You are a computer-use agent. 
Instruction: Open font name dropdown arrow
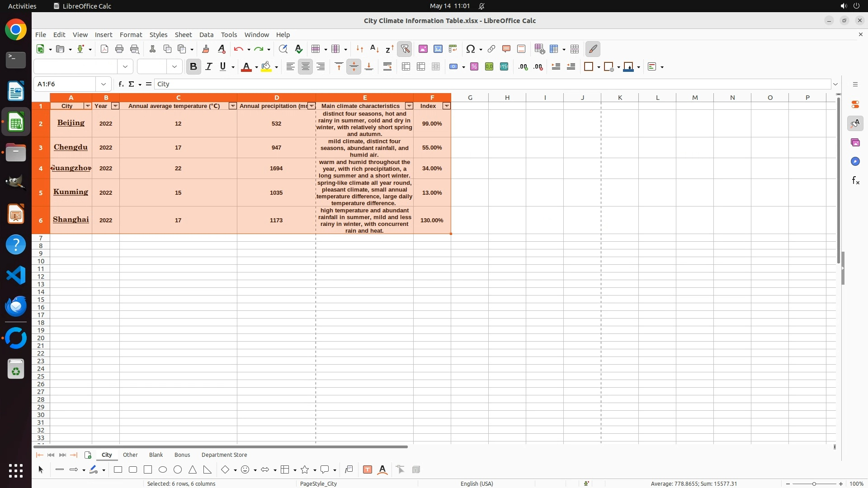pyautogui.click(x=125, y=67)
